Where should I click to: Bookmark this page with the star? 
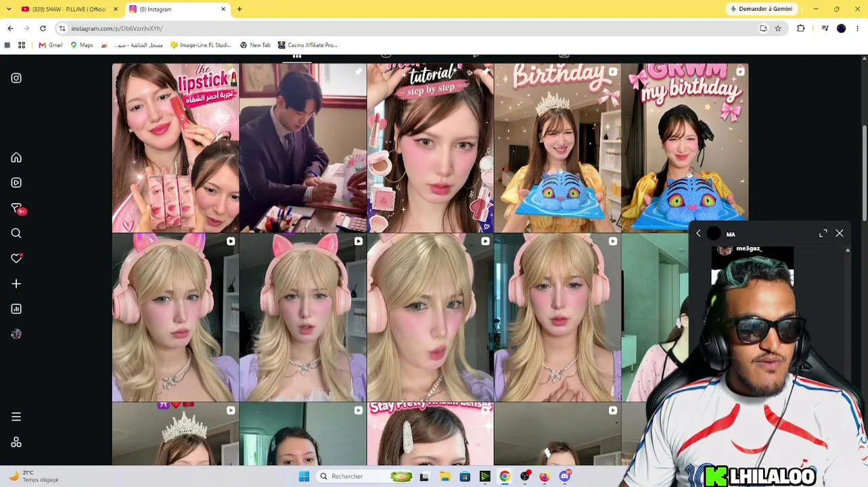[x=778, y=28]
